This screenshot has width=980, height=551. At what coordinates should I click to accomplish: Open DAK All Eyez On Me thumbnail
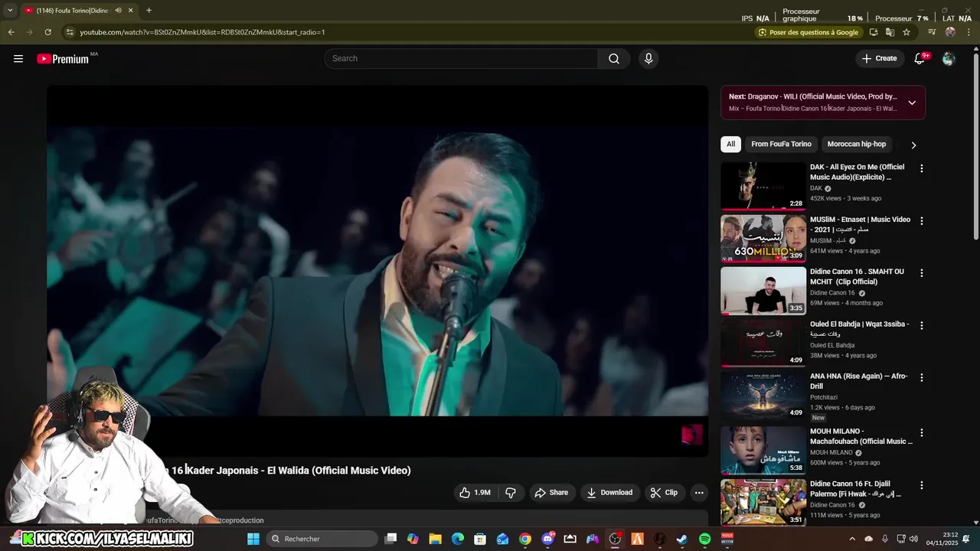[763, 185]
